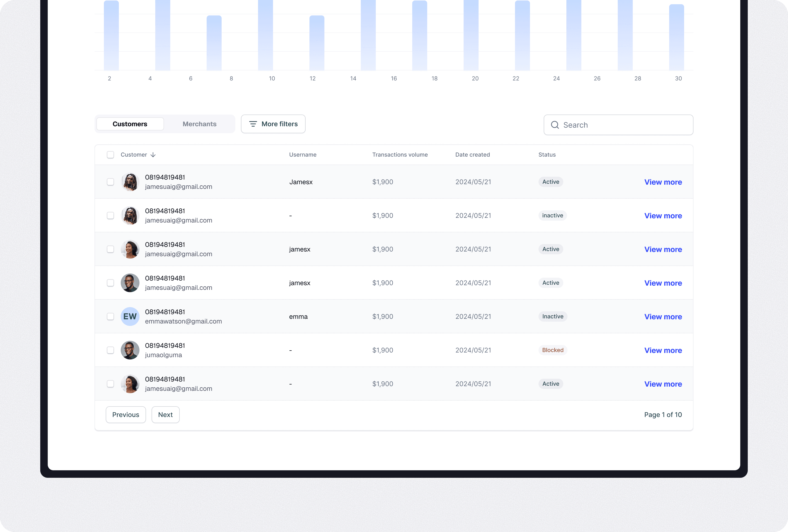
Task: Click the magnifier icon in the search box
Action: coord(555,125)
